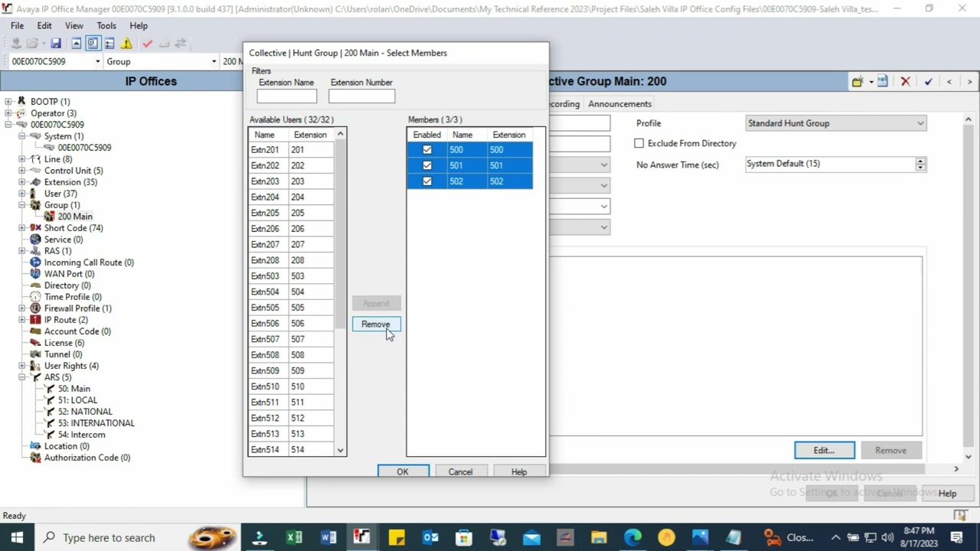Open Microsoft Edge from the taskbar
Viewport: 980px width, 551px height.
point(632,537)
